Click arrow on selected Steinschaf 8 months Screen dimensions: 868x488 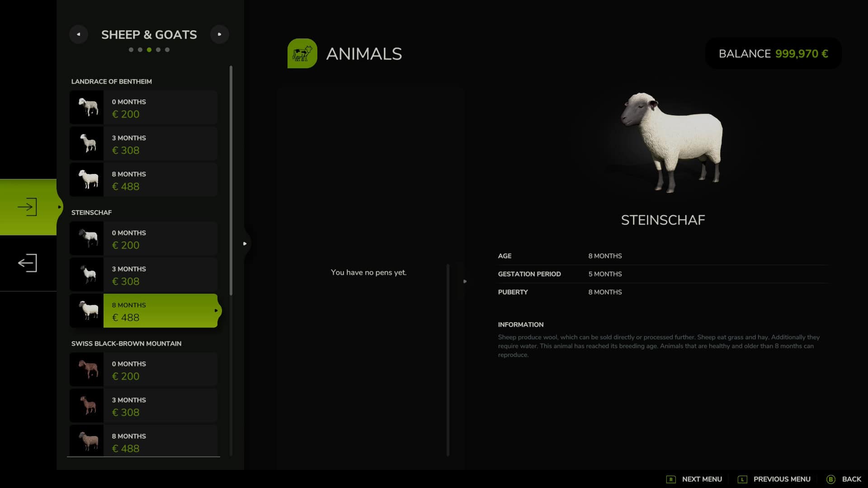point(216,311)
